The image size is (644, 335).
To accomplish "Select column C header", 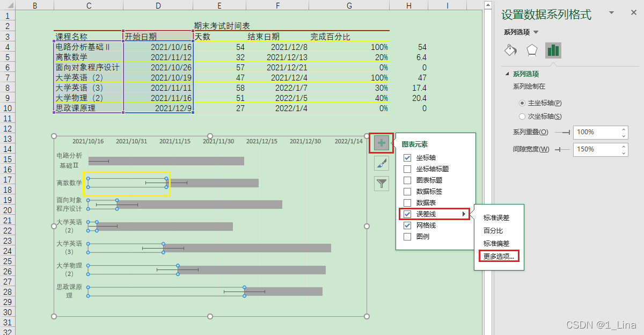I will 89,5.
